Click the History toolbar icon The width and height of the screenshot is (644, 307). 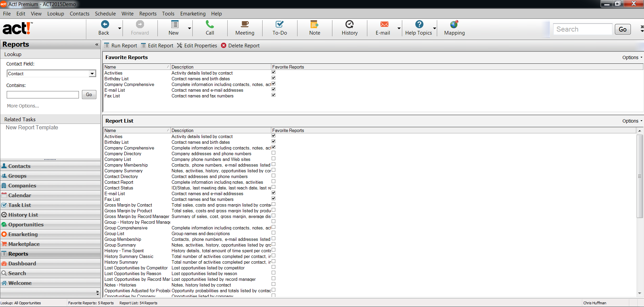[x=350, y=25]
